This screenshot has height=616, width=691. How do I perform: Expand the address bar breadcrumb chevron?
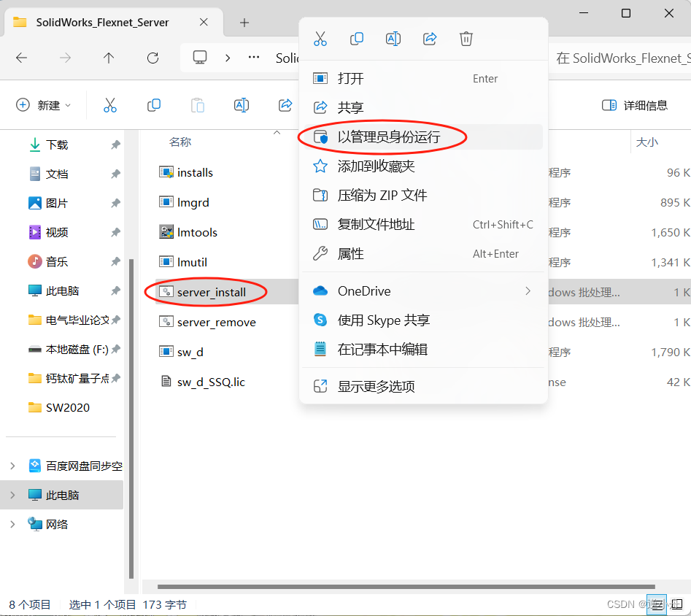coord(228,58)
